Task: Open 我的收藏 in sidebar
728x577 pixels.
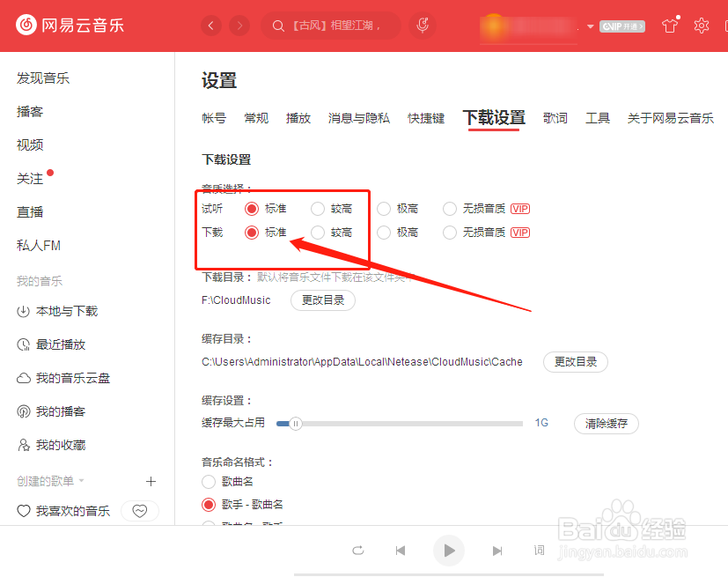Action: (x=51, y=445)
